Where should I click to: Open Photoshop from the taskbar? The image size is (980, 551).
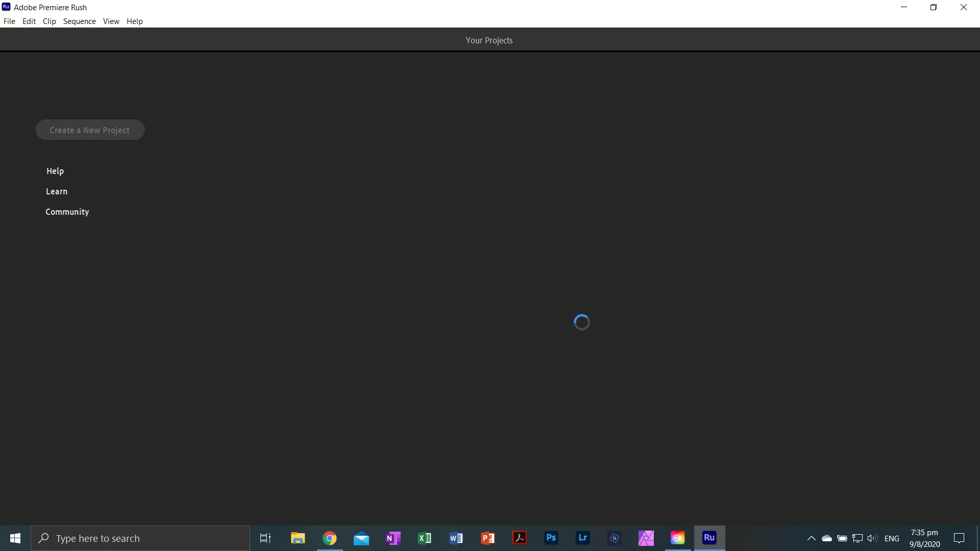551,538
